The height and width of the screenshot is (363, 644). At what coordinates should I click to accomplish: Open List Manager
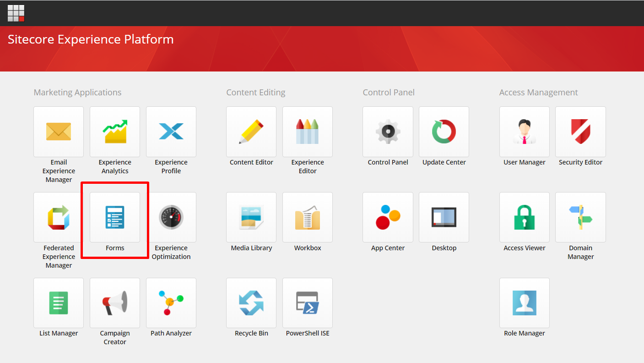tap(59, 303)
